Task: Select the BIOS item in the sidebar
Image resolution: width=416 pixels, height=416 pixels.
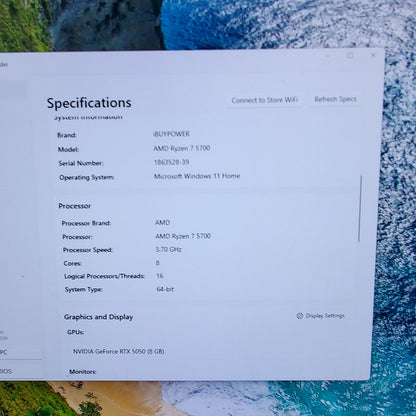Action: pyautogui.click(x=6, y=371)
